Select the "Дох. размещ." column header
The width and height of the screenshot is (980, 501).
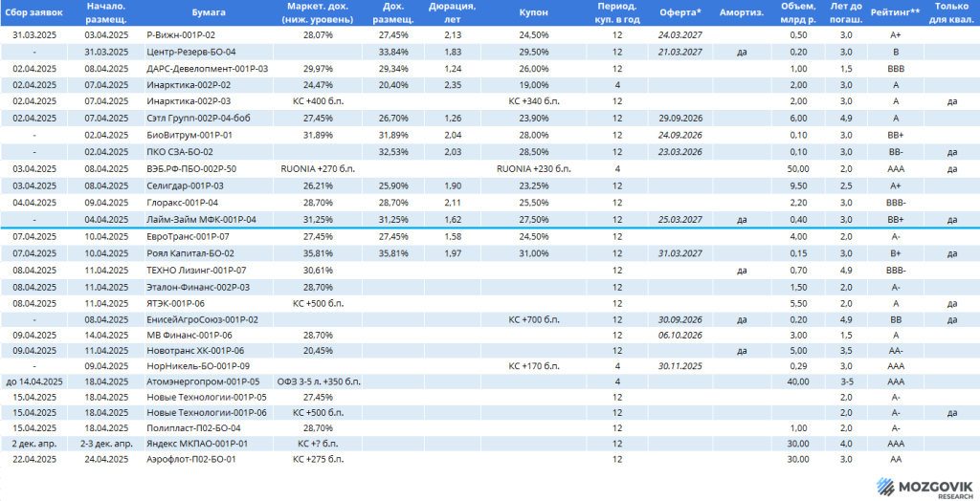393,12
